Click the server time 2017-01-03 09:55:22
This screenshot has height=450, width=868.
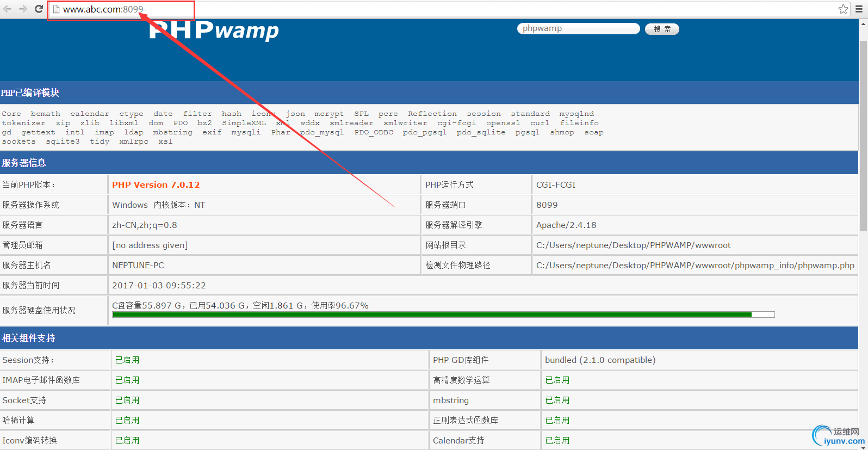click(159, 285)
